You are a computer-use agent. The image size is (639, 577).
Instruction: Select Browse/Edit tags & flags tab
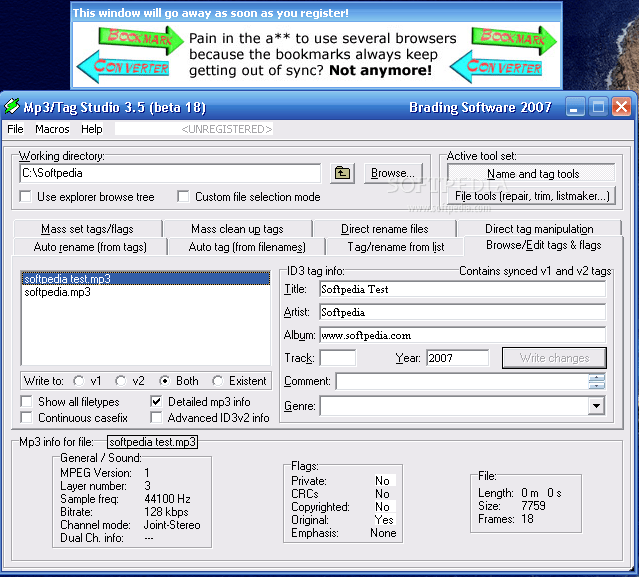[x=544, y=245]
